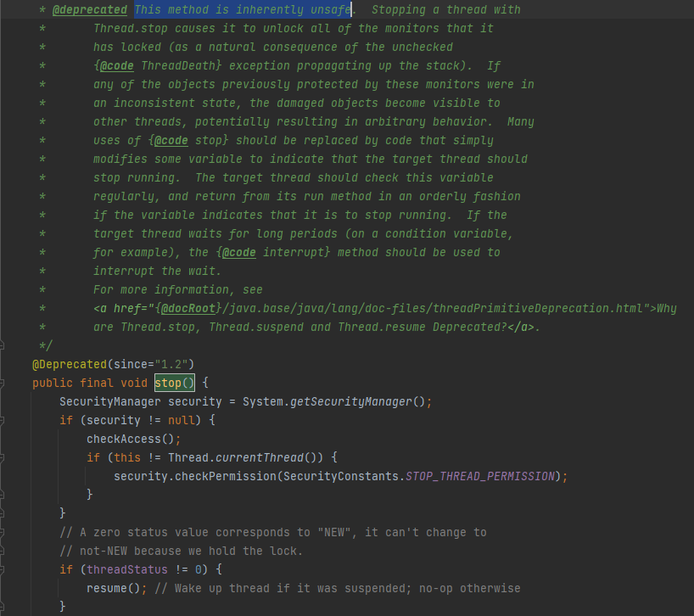Click STOP_THREAD_PERMISSION constant

click(480, 476)
